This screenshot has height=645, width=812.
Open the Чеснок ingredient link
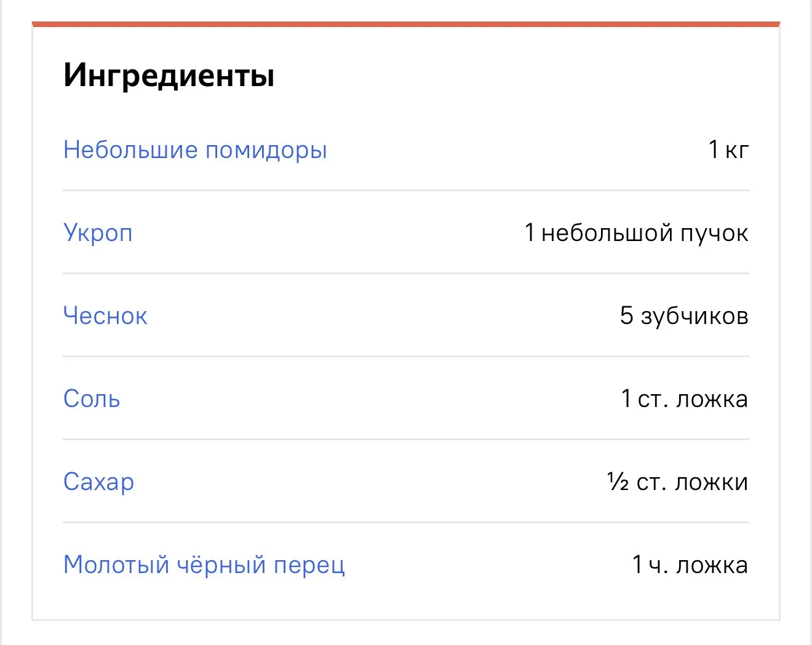pyautogui.click(x=105, y=315)
